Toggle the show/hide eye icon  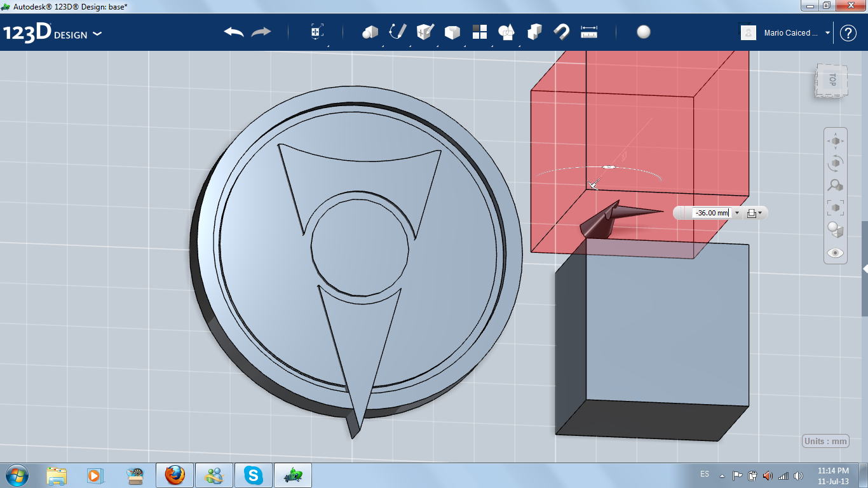point(836,253)
